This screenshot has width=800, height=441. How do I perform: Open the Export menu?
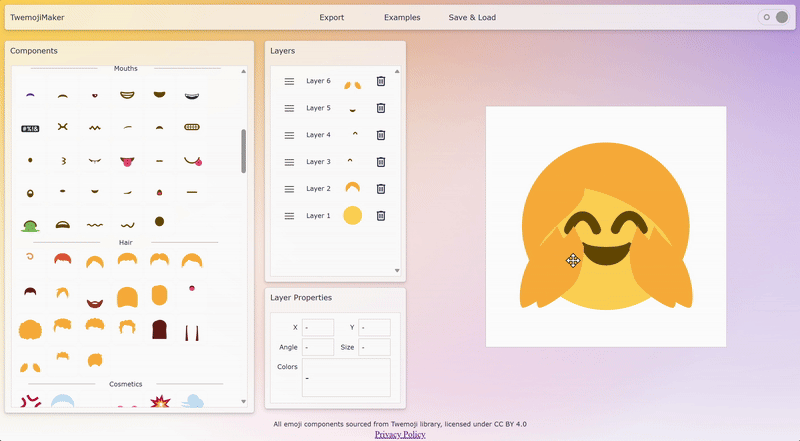pyautogui.click(x=331, y=17)
